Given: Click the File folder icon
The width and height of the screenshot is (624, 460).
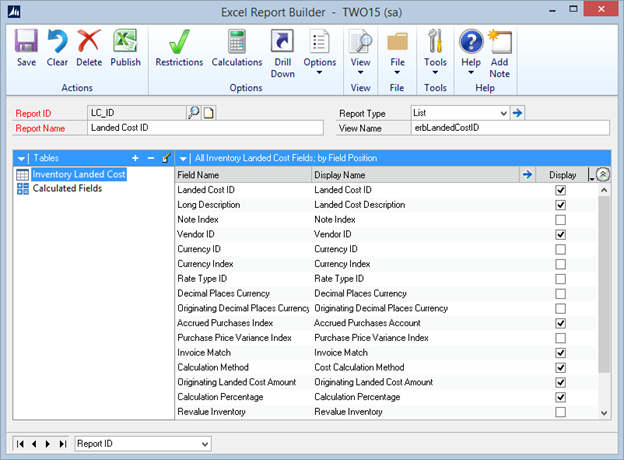Looking at the screenshot, I should tap(397, 41).
